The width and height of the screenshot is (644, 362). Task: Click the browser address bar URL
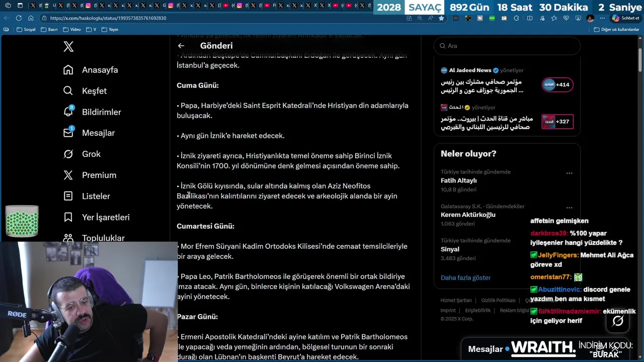pos(108,18)
